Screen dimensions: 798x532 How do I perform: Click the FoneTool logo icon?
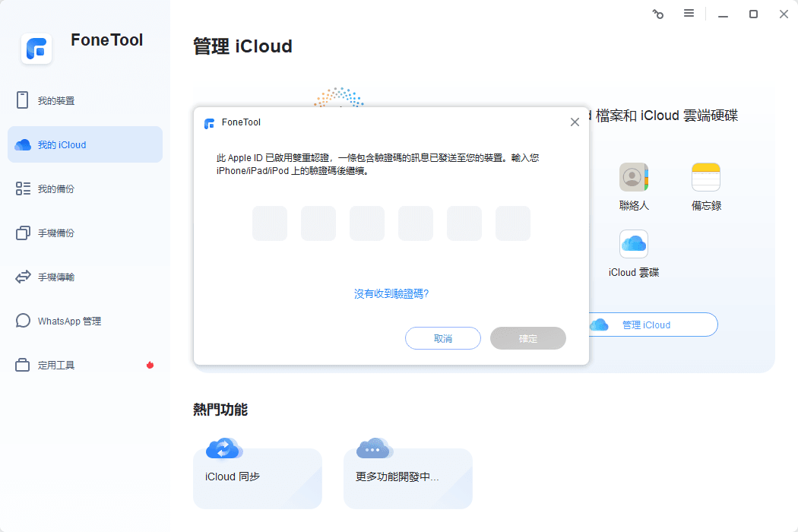point(36,49)
